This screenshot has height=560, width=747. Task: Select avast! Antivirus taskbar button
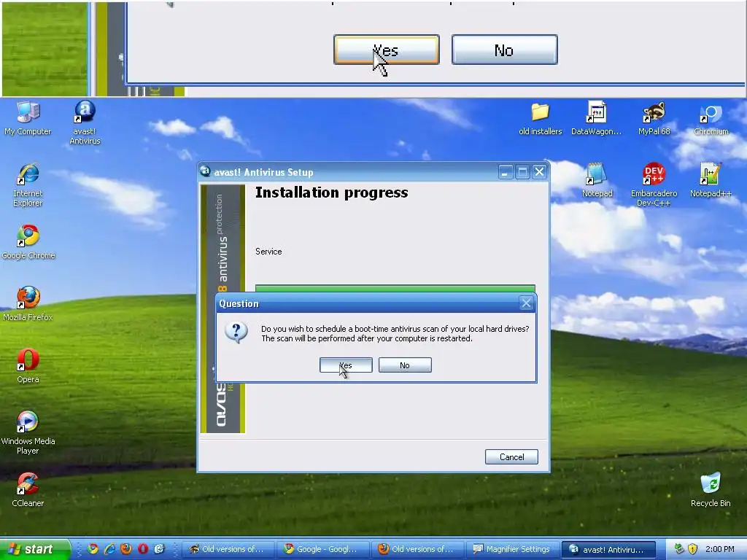tap(608, 549)
